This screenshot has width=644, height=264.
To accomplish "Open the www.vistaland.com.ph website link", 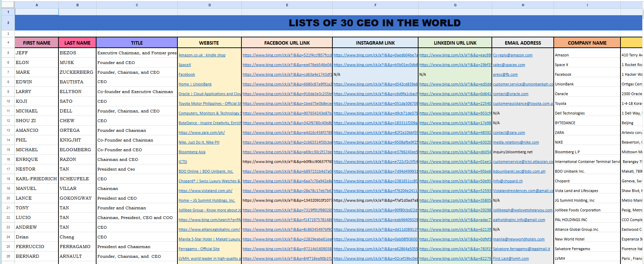I will 205,191.
